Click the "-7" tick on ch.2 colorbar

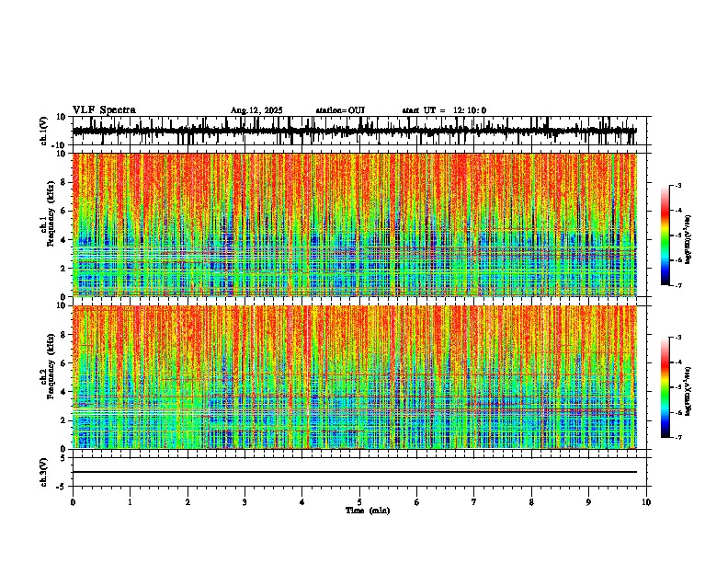[x=678, y=437]
